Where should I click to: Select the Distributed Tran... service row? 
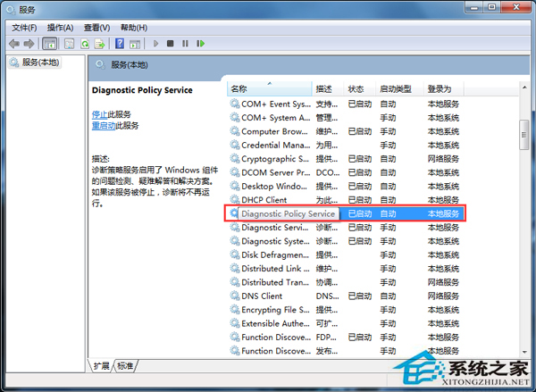[345, 282]
